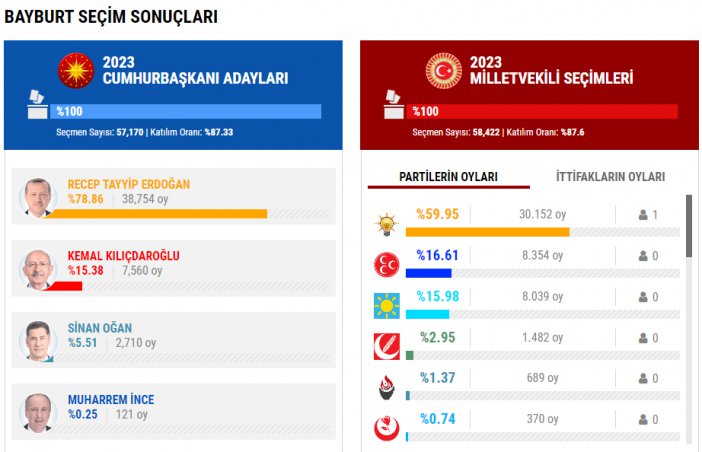702x452 pixels.
Task: Click the MHP three crescents logo
Action: coord(385,264)
